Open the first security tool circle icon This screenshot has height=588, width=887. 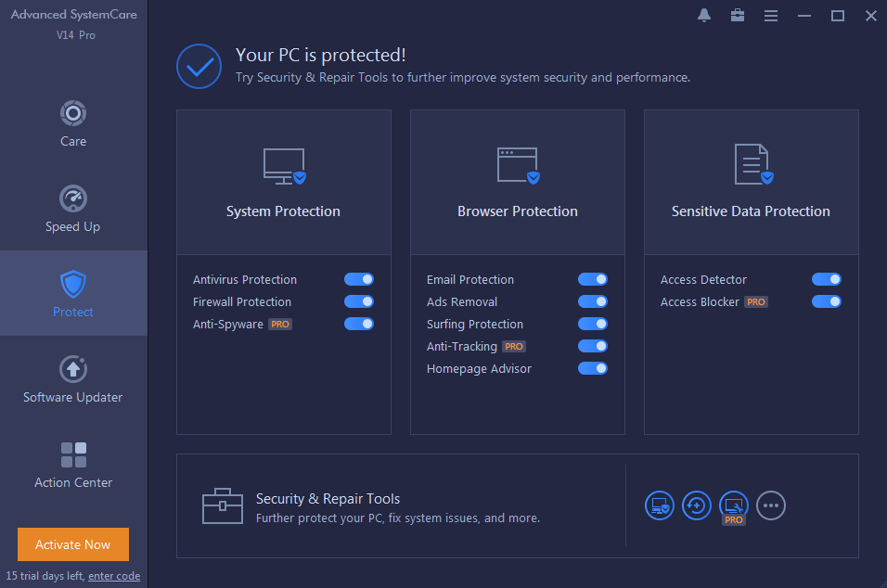(x=660, y=505)
